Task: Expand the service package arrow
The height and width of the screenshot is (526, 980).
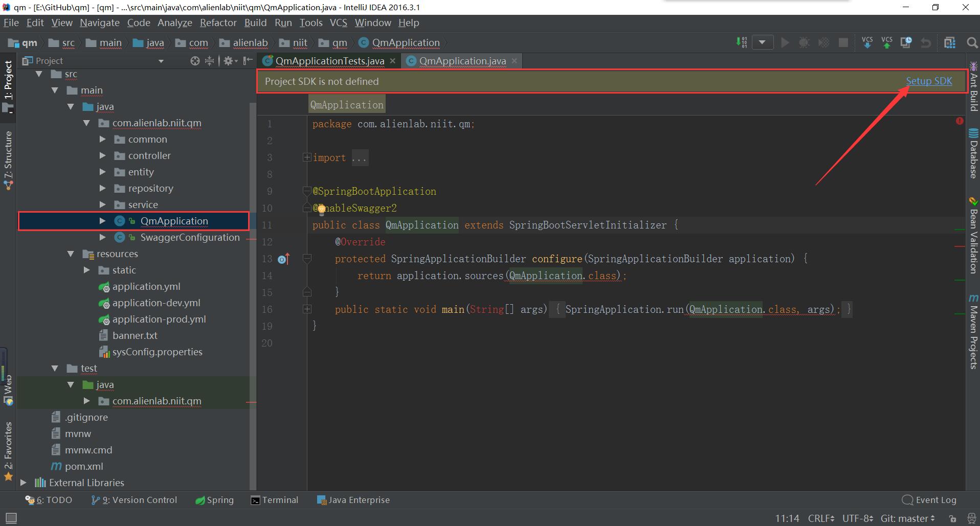Action: click(102, 204)
